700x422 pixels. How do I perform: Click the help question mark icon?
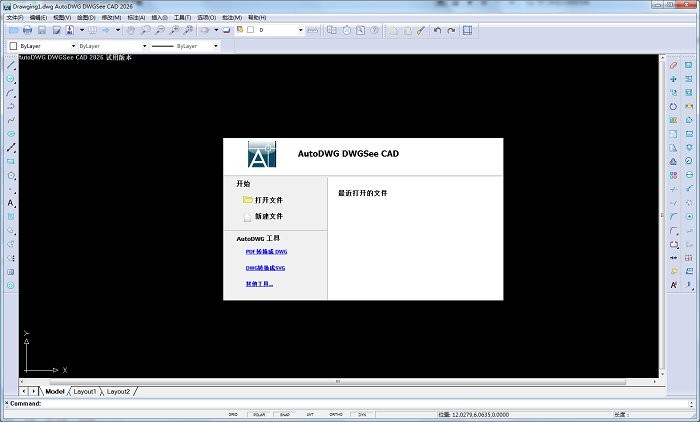(374, 30)
